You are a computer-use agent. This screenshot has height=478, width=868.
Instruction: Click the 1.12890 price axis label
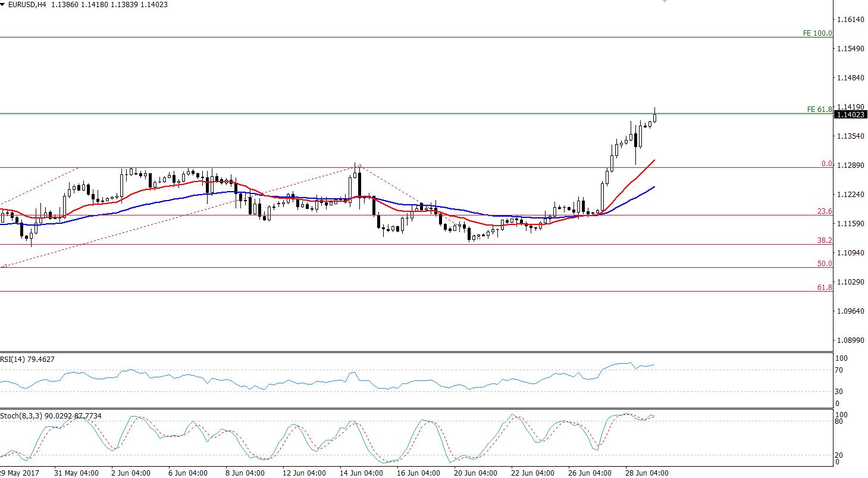tap(850, 165)
